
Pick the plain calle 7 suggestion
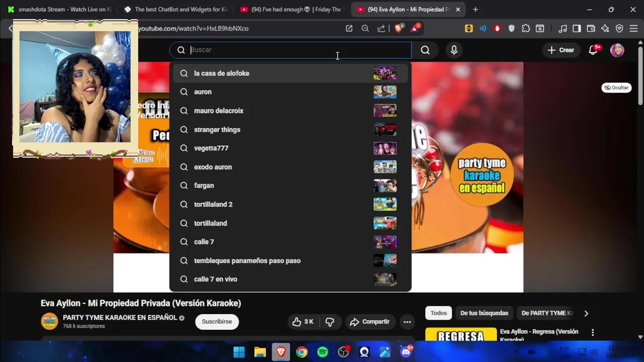[x=290, y=242]
